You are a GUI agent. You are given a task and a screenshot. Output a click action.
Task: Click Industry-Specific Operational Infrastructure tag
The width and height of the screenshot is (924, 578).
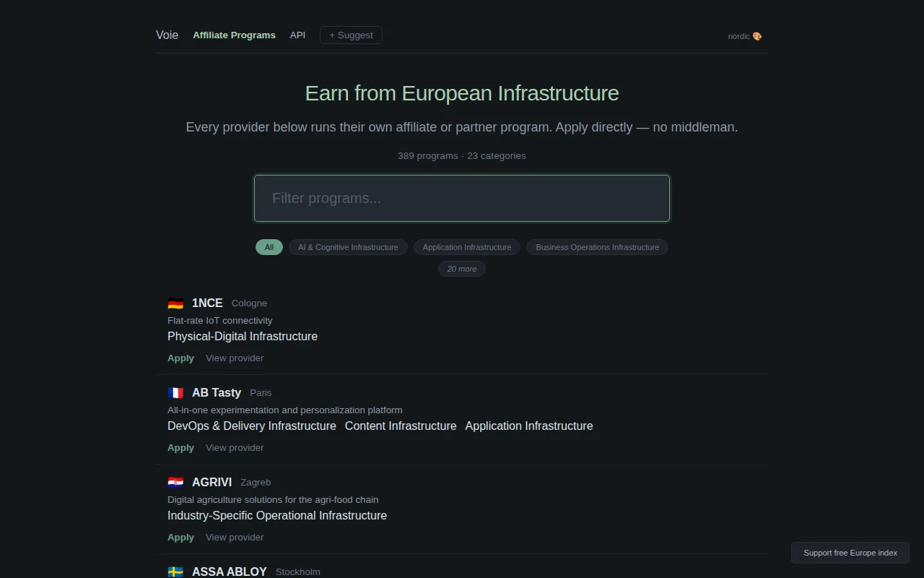(277, 515)
